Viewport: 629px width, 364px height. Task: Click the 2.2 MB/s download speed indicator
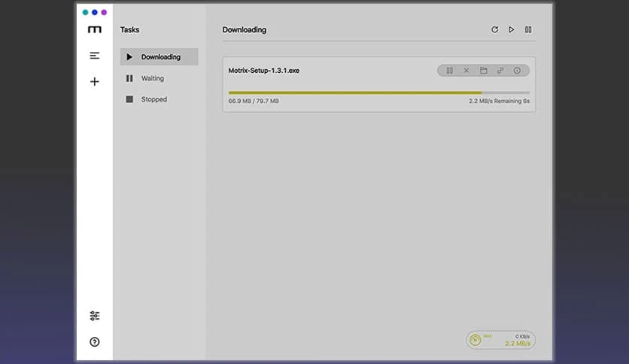point(518,344)
